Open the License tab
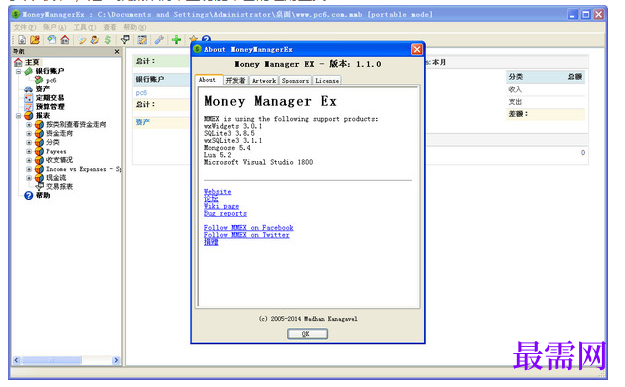Screen dimensions: 625x387 [327, 81]
